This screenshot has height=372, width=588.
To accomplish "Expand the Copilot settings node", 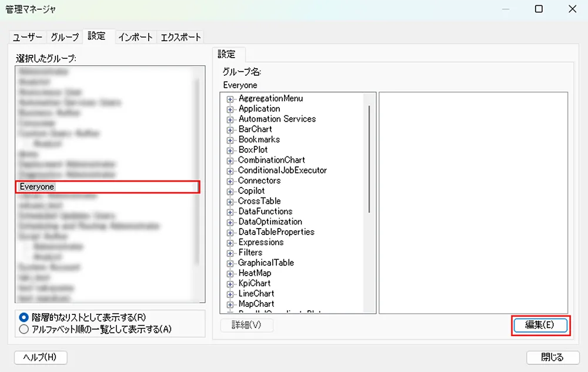I will click(x=230, y=191).
